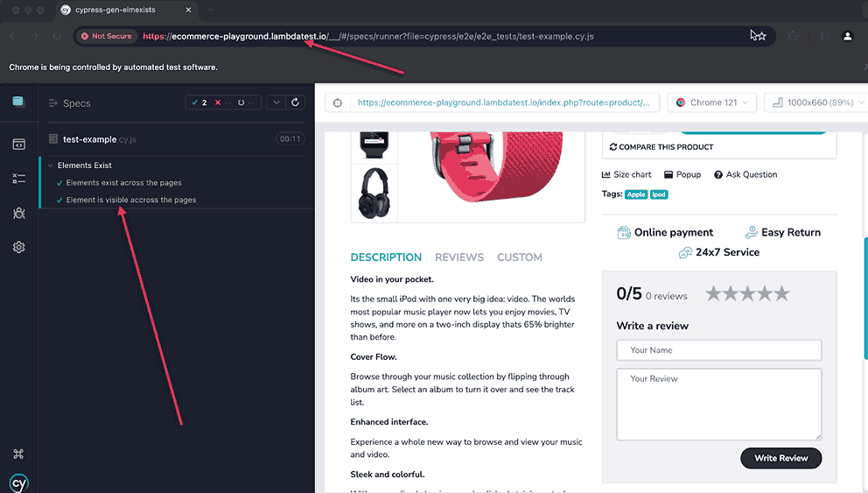The width and height of the screenshot is (868, 493).
Task: Click the '0 reviews' text
Action: pos(667,296)
